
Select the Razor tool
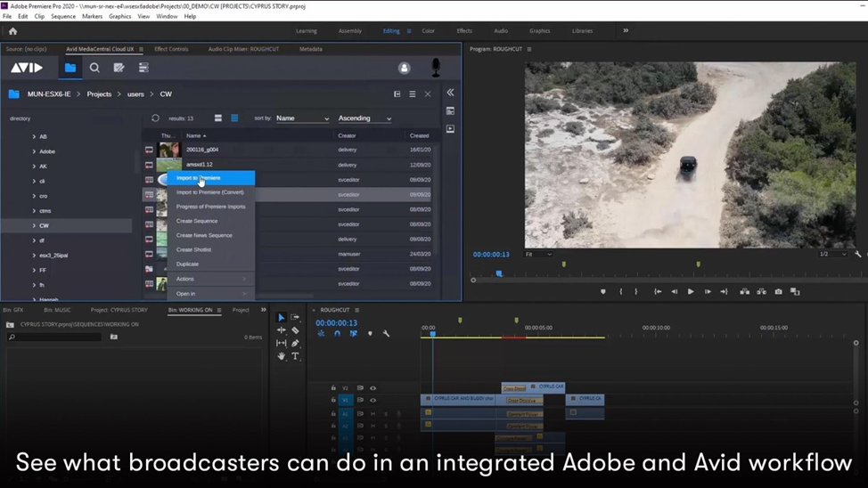(295, 330)
